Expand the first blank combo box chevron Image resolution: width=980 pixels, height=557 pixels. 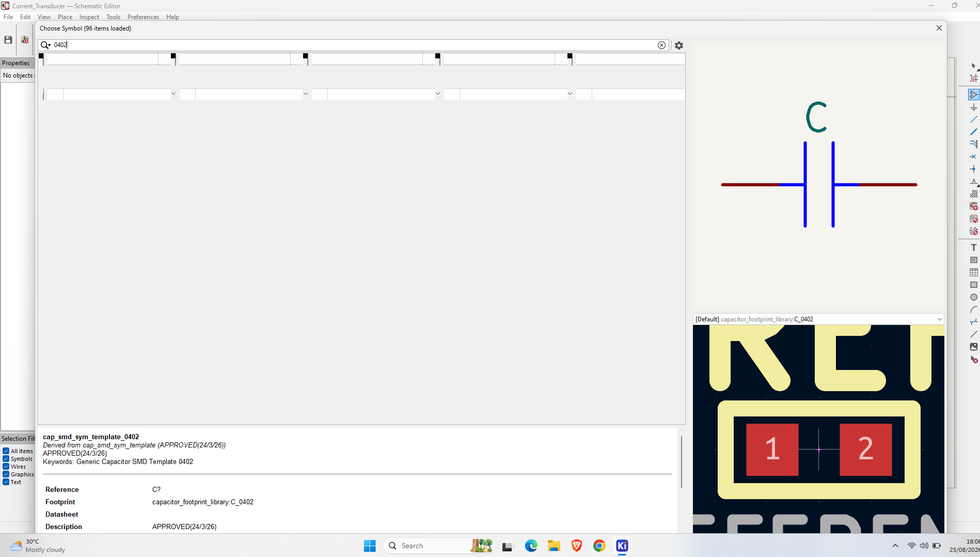(x=173, y=94)
